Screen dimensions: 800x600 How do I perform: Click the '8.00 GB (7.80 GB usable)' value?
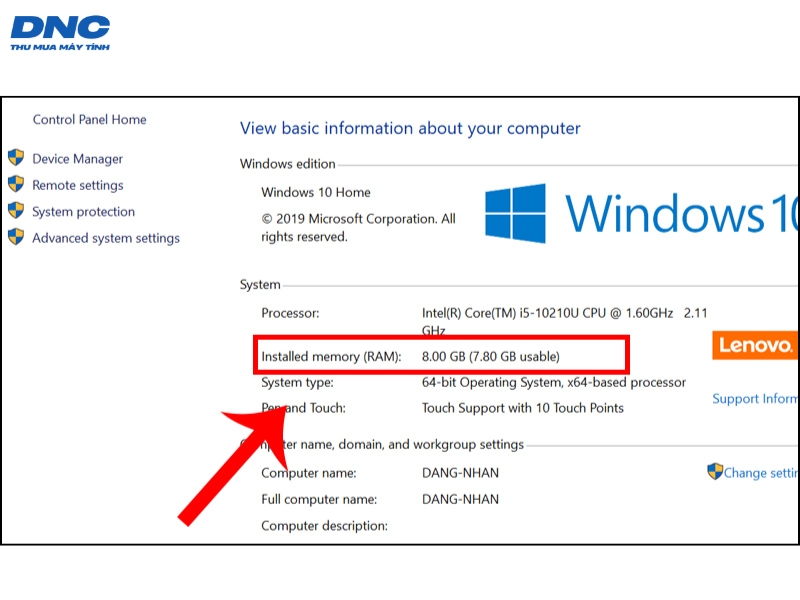(x=491, y=356)
